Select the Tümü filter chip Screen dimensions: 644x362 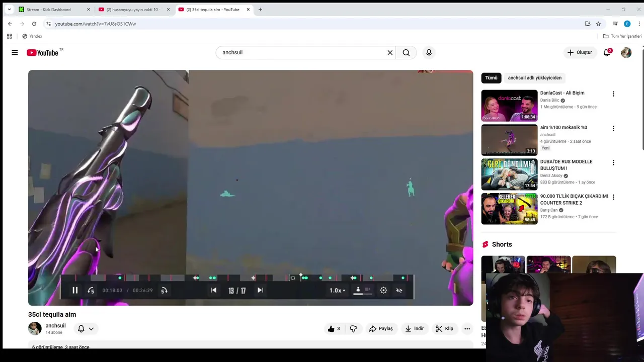click(x=491, y=78)
